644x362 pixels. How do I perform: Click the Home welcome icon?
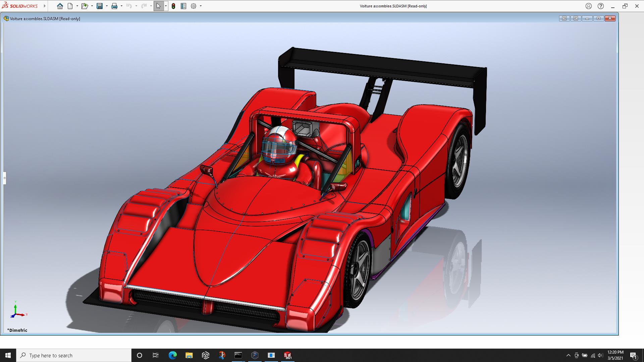pyautogui.click(x=60, y=6)
